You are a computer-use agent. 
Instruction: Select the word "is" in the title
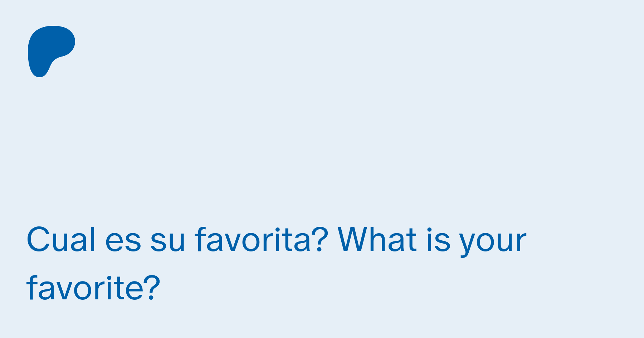(438, 240)
